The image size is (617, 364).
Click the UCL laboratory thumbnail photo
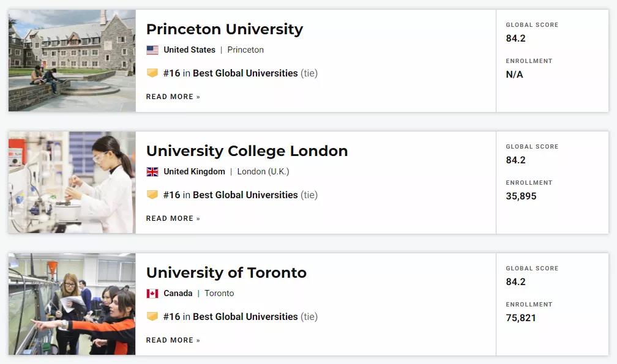pos(72,181)
